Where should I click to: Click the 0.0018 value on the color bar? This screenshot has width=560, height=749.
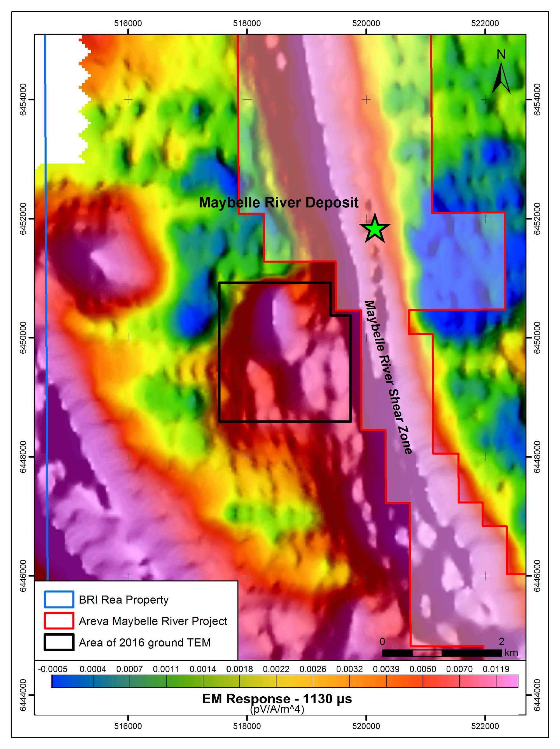point(239,669)
